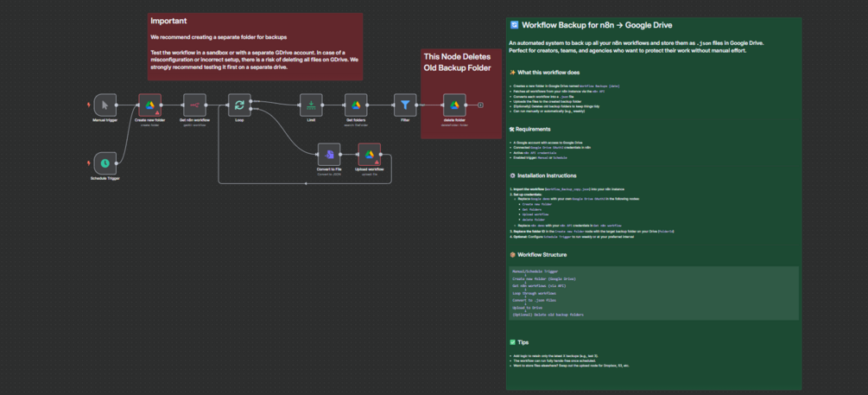Click the 'Upload workflow' node label

point(370,169)
